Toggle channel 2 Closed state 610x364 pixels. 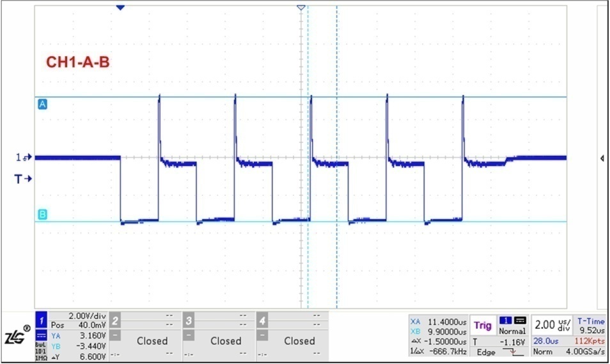tap(152, 341)
